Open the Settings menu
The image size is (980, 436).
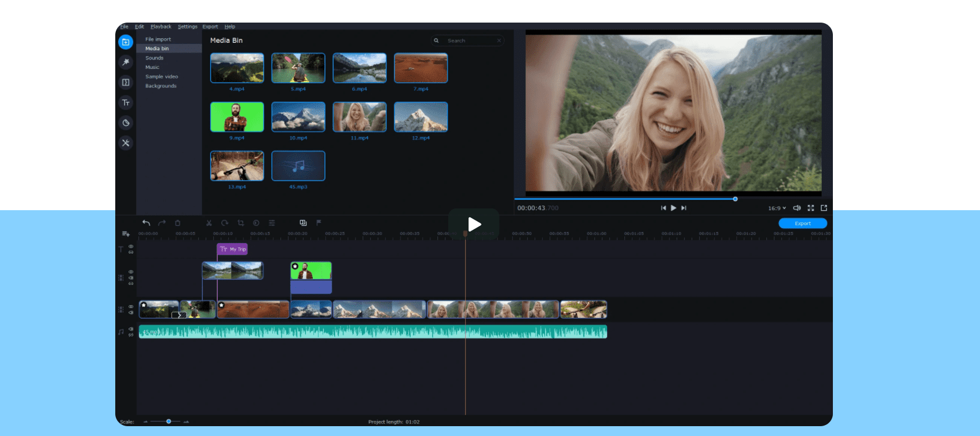pyautogui.click(x=188, y=27)
